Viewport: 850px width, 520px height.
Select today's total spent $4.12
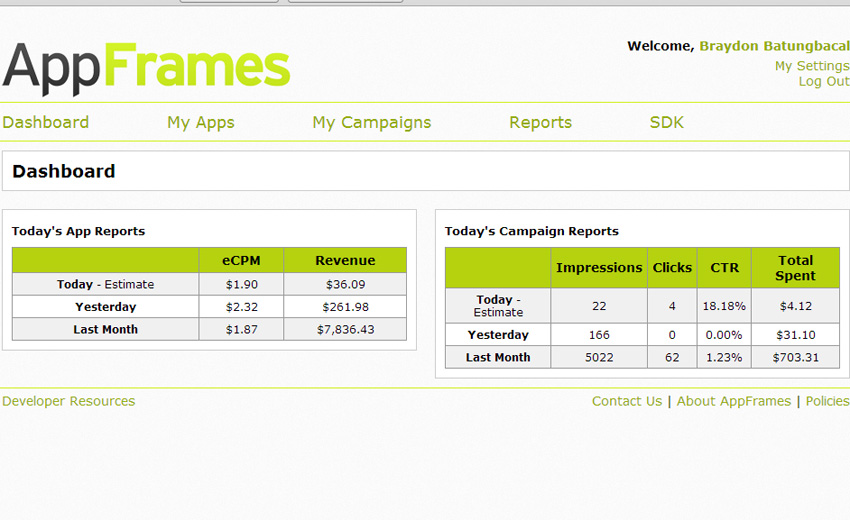pyautogui.click(x=796, y=306)
